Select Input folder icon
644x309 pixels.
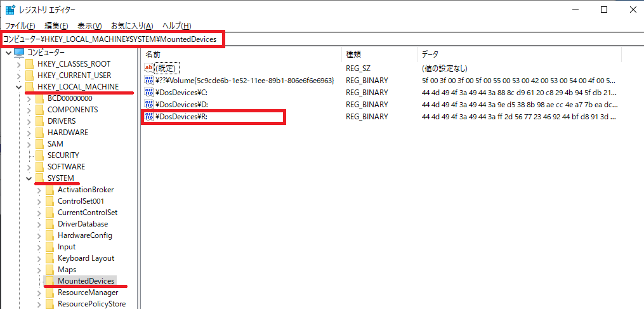click(50, 247)
